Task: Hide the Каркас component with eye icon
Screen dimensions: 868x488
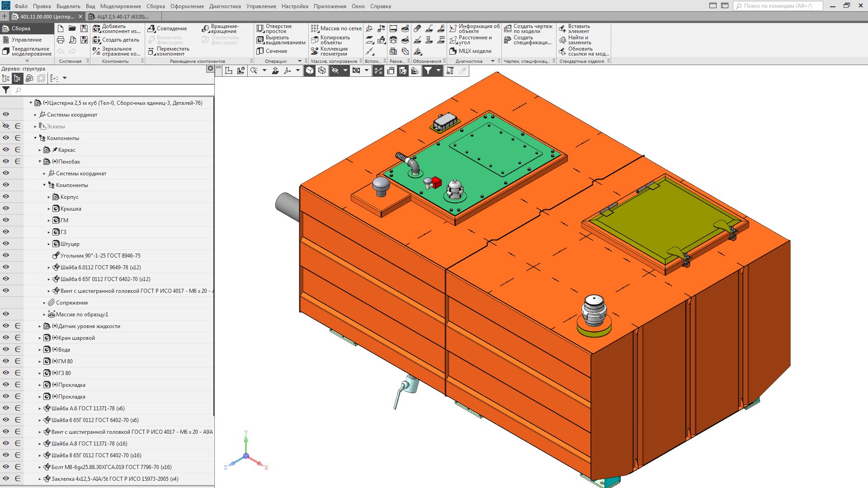Action: click(x=6, y=150)
